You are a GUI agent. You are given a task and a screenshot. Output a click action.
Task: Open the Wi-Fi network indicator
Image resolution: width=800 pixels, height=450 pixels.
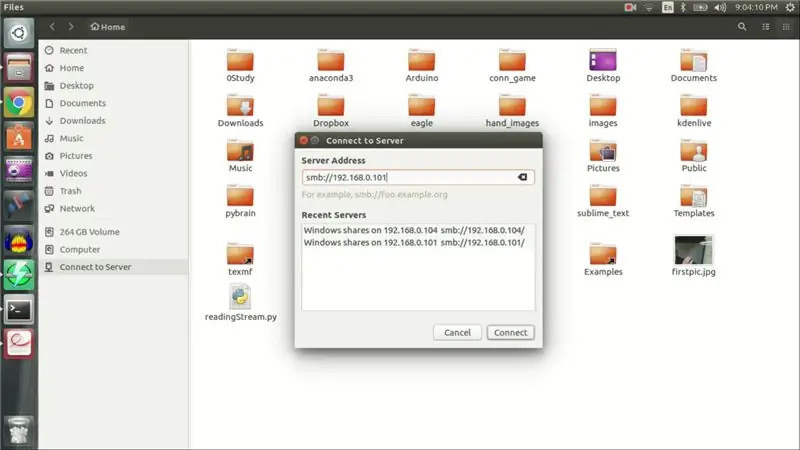click(649, 7)
